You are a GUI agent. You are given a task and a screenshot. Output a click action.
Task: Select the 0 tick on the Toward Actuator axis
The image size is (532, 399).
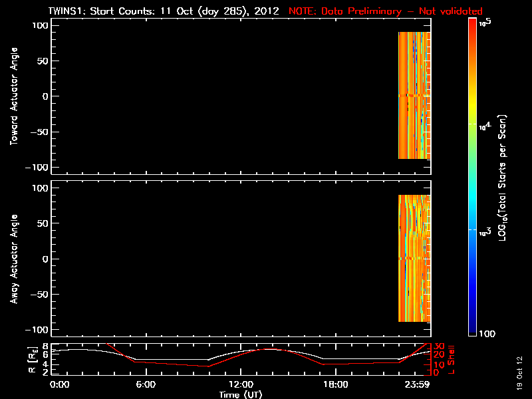tap(45, 96)
